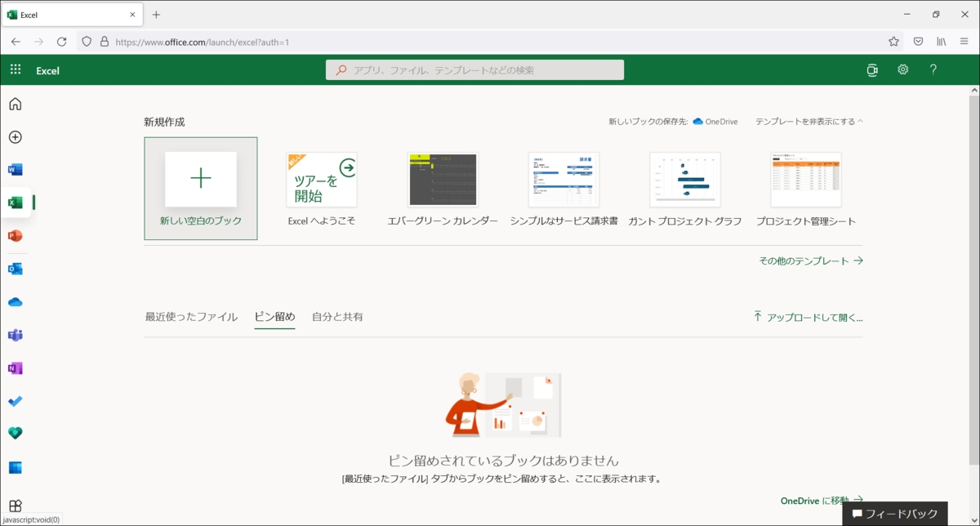Open PowerPoint from the left sidebar

(15, 235)
